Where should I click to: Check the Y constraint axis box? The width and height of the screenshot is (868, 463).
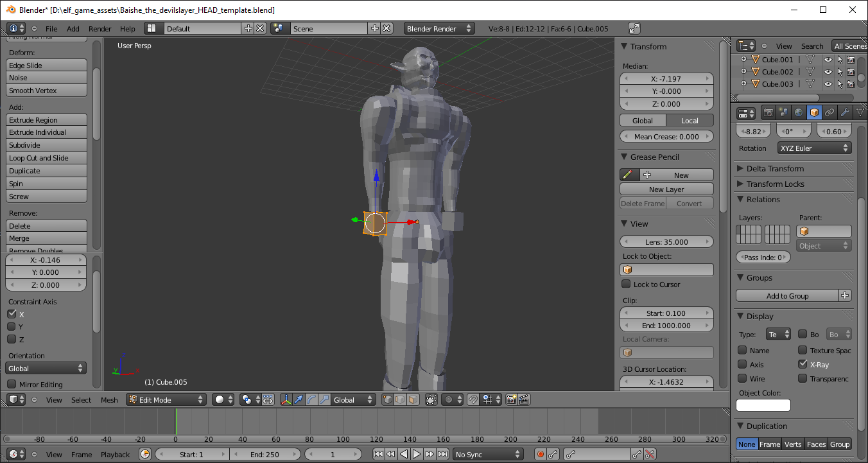(x=12, y=327)
